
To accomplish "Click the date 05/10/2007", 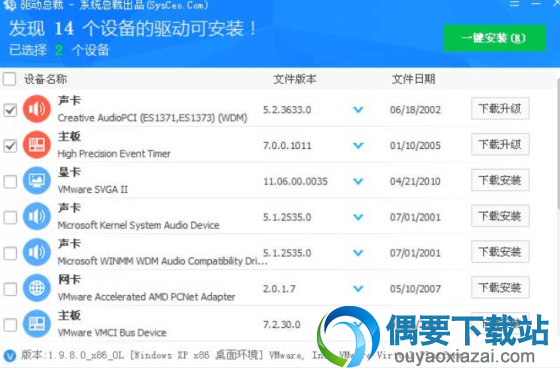I will click(x=415, y=289).
